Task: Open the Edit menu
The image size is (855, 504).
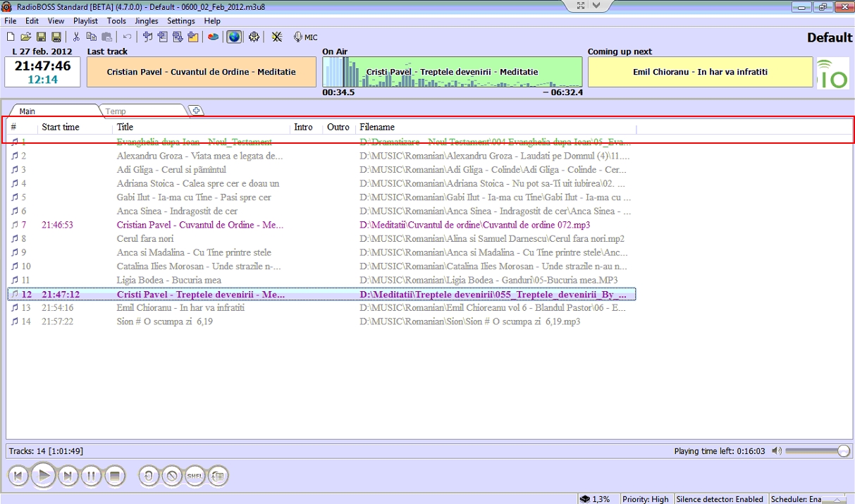Action: (32, 21)
